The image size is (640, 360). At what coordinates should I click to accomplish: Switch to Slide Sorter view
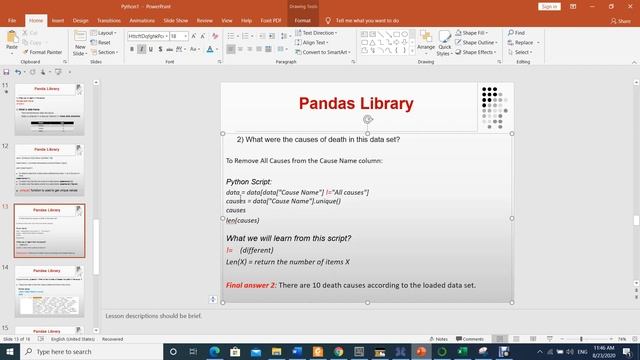coord(516,339)
